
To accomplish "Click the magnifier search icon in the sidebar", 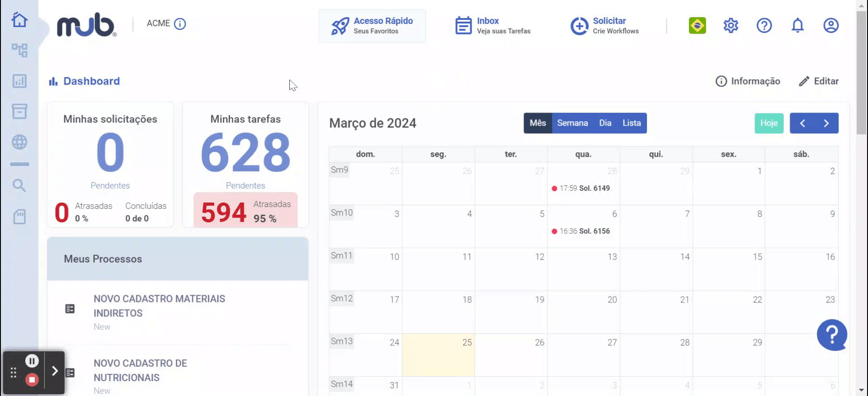I will click(19, 185).
